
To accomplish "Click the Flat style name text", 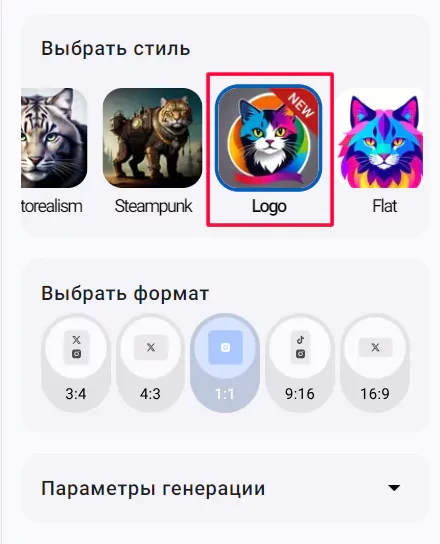I will click(x=384, y=206).
